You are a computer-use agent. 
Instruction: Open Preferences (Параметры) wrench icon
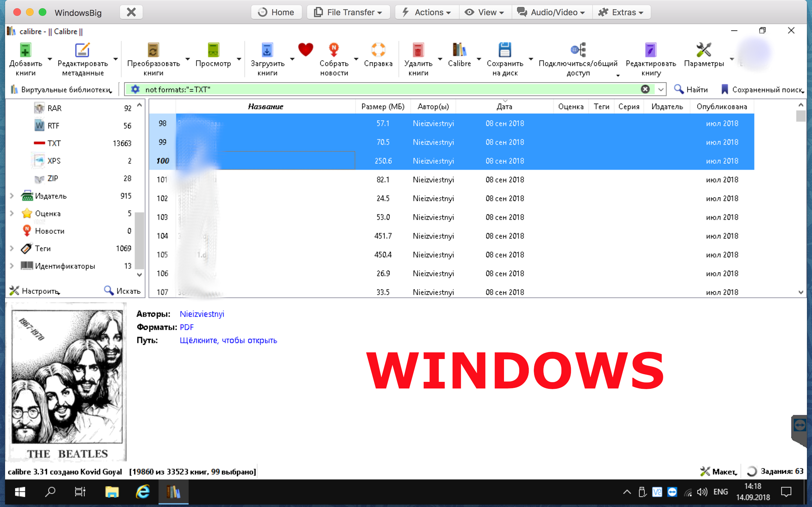(x=704, y=51)
